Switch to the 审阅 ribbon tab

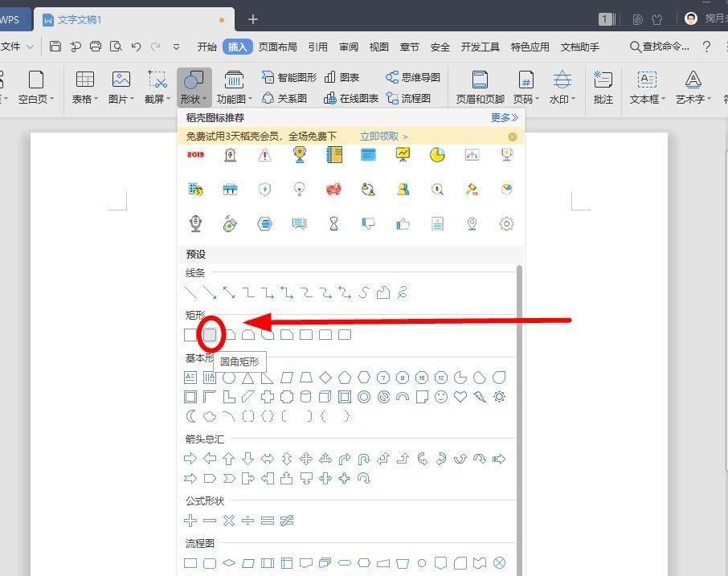coord(348,47)
